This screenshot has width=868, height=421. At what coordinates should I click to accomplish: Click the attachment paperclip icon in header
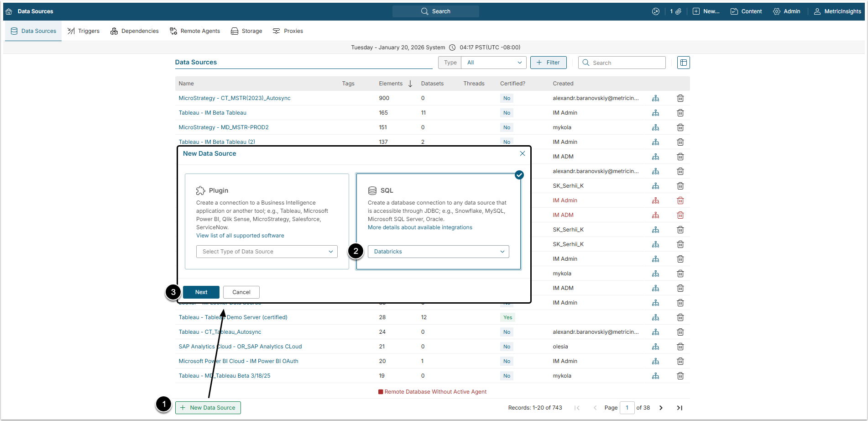[x=678, y=11]
